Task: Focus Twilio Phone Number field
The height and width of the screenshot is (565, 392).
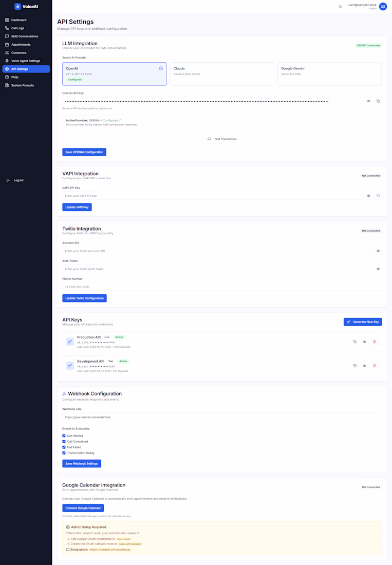Action: [222, 287]
